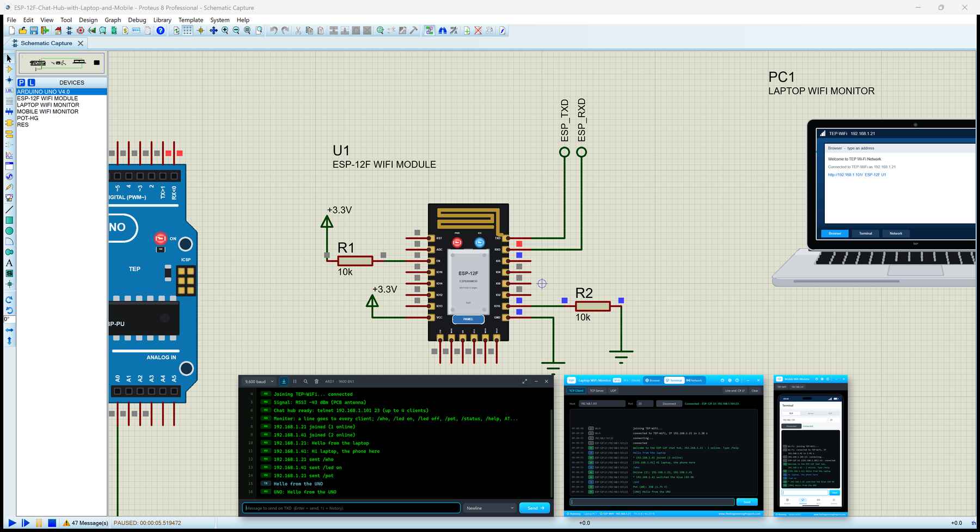Search within the serial terminal
The height and width of the screenshot is (532, 980).
click(305, 381)
